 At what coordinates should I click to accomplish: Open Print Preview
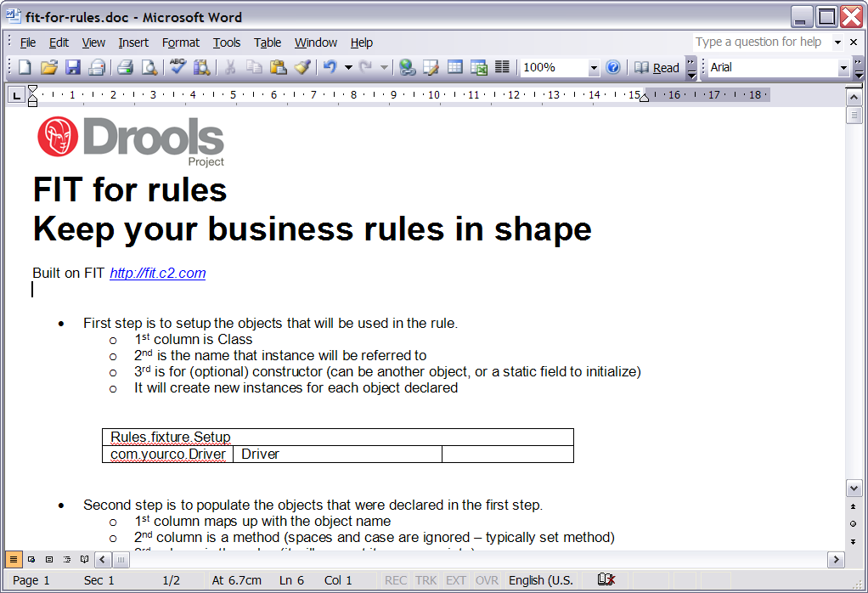click(149, 68)
